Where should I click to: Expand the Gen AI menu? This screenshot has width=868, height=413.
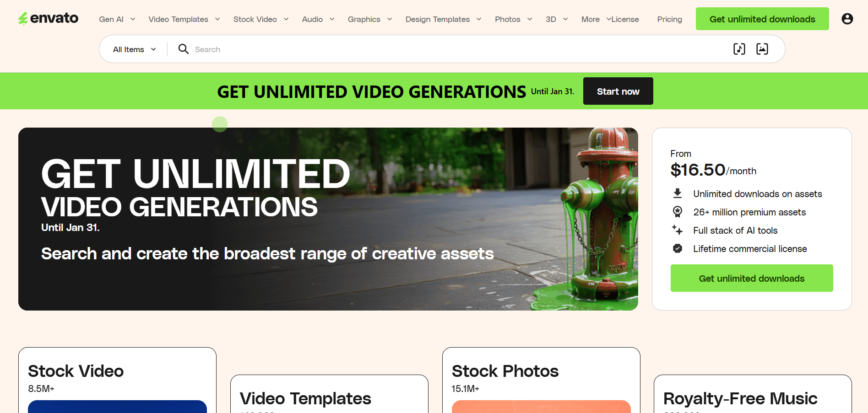pos(117,19)
